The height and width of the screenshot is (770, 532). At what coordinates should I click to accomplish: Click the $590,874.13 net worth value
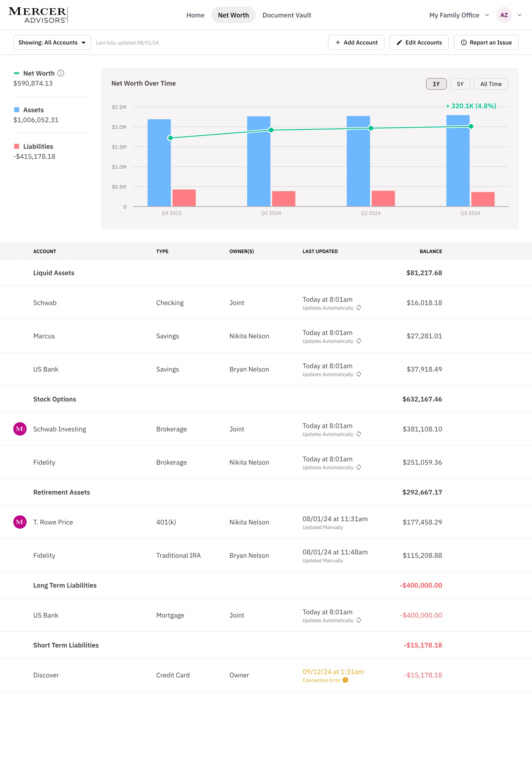[x=33, y=83]
